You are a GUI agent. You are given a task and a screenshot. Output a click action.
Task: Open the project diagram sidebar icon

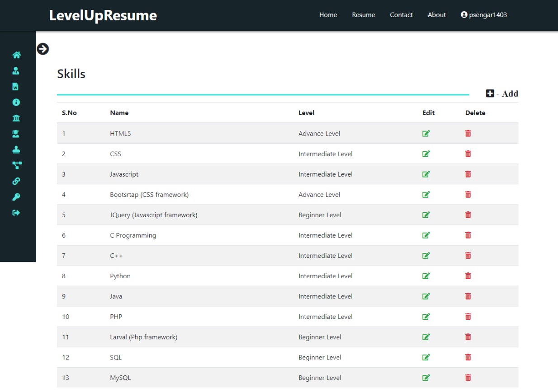coord(16,165)
